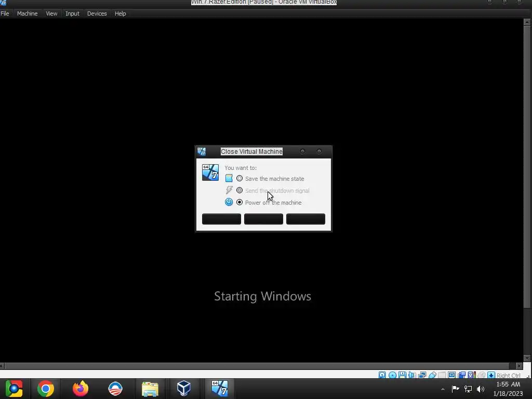Image resolution: width=532 pixels, height=399 pixels.
Task: Open Firefox from the taskbar
Action: [x=81, y=389]
